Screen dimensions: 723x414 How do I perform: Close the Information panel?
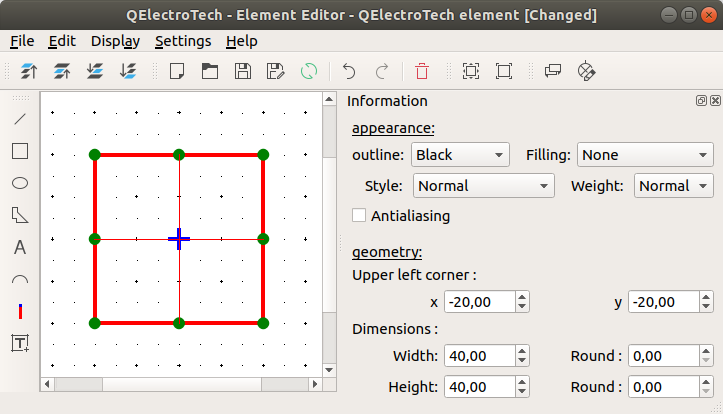(x=715, y=101)
